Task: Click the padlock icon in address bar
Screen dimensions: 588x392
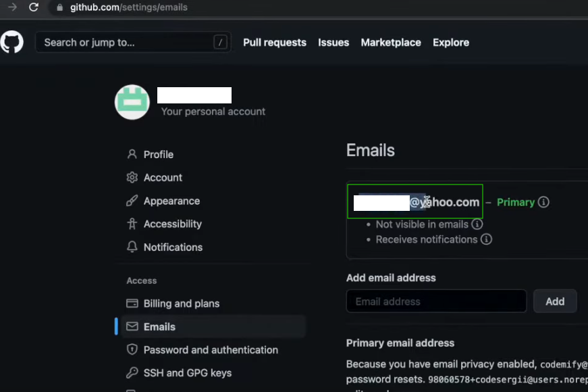Action: coord(59,7)
